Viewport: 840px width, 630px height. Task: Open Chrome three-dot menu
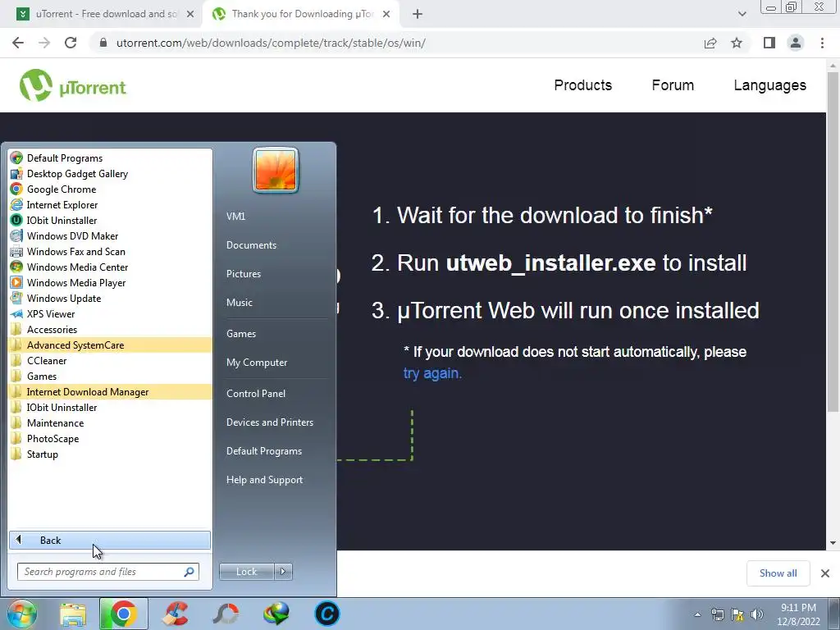point(822,43)
